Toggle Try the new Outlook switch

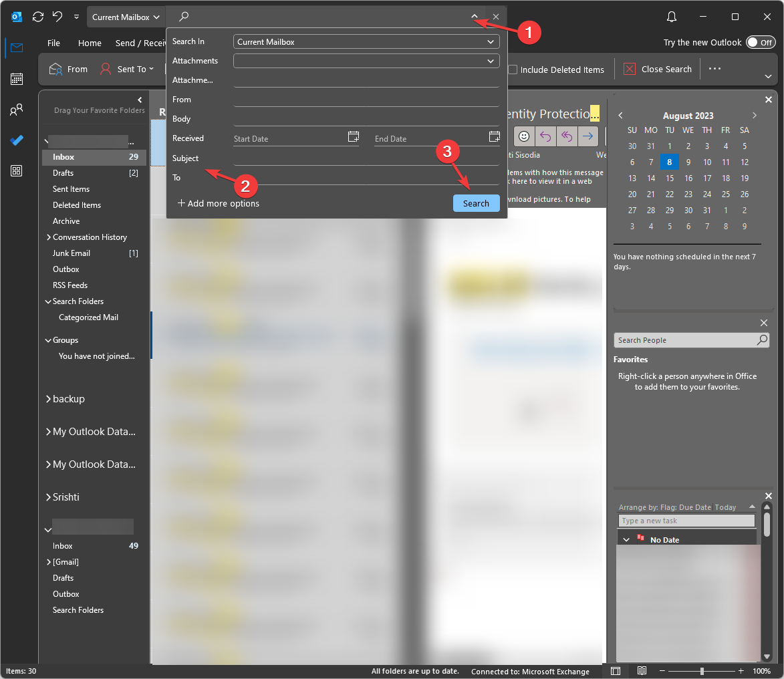click(x=761, y=43)
